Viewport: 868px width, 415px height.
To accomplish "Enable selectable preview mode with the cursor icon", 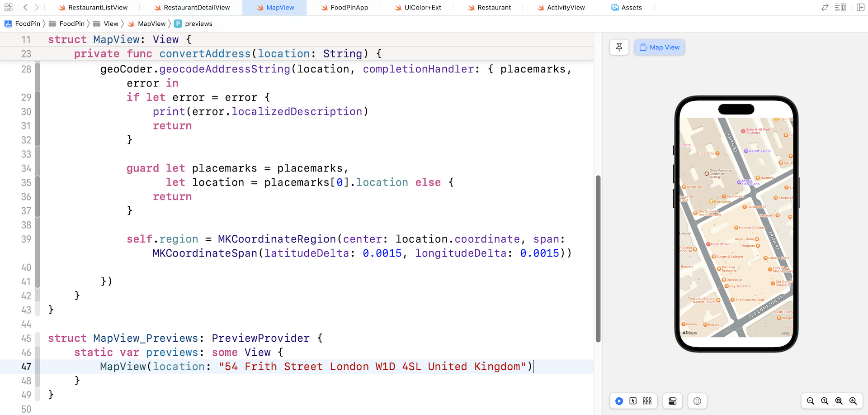I will [633, 401].
